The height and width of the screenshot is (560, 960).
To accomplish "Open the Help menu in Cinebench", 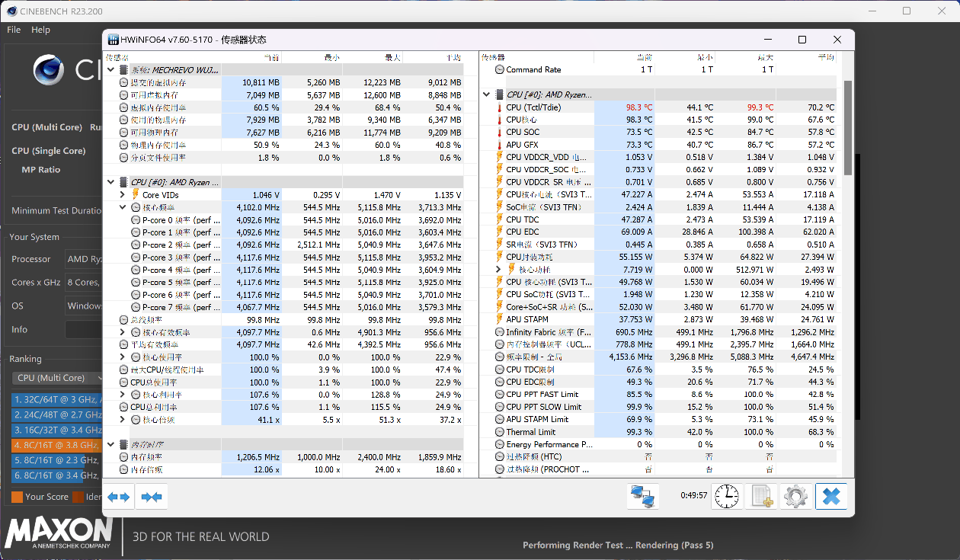I will tap(40, 30).
